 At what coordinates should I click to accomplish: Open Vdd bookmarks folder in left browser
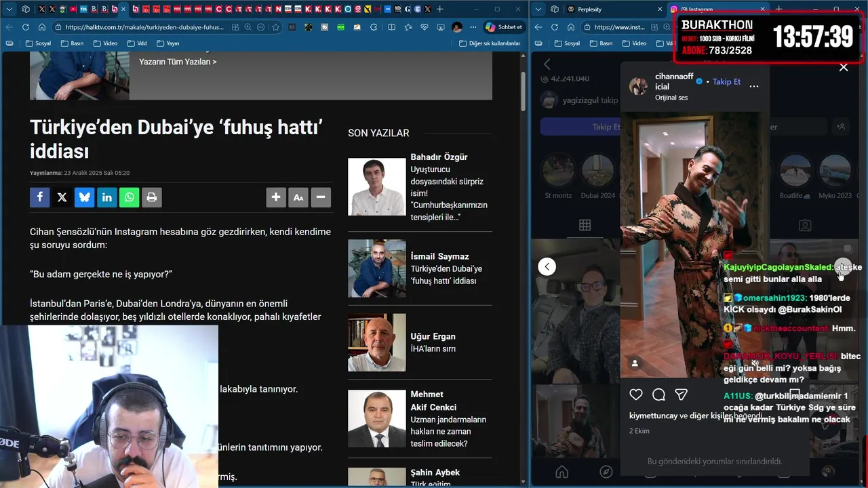click(x=136, y=43)
